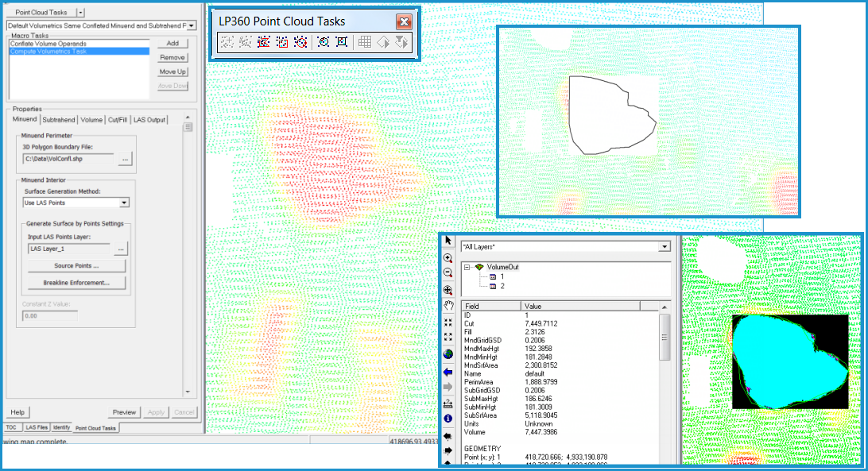The width and height of the screenshot is (868, 471).
Task: Open the Point Cloud Tasks dropdown arrow
Action: [81, 12]
